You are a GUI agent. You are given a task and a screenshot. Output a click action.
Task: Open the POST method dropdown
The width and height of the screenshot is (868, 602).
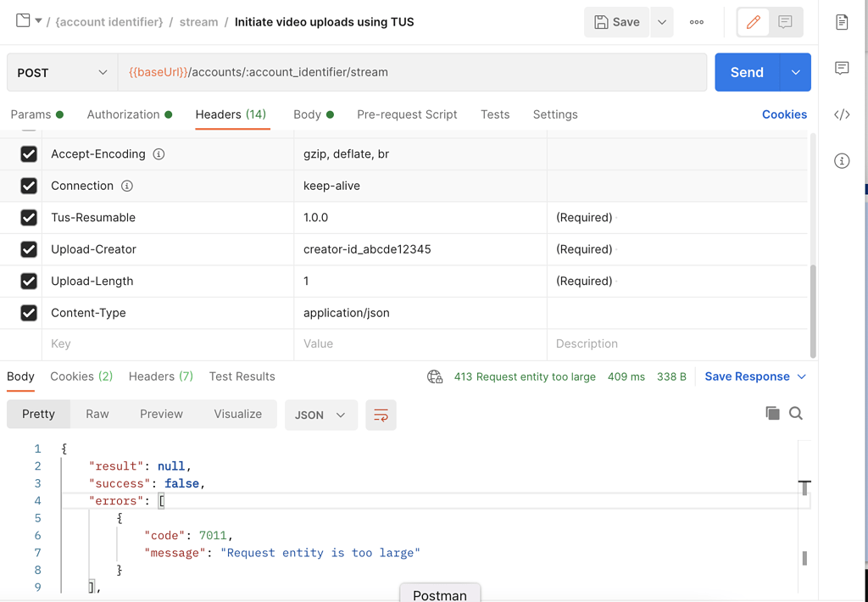tap(62, 73)
